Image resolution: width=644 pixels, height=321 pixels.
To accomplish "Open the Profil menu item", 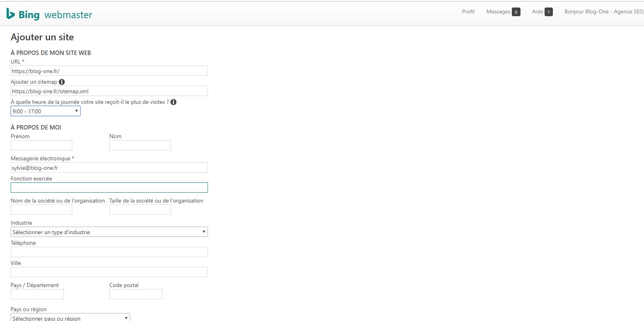I will click(x=468, y=11).
